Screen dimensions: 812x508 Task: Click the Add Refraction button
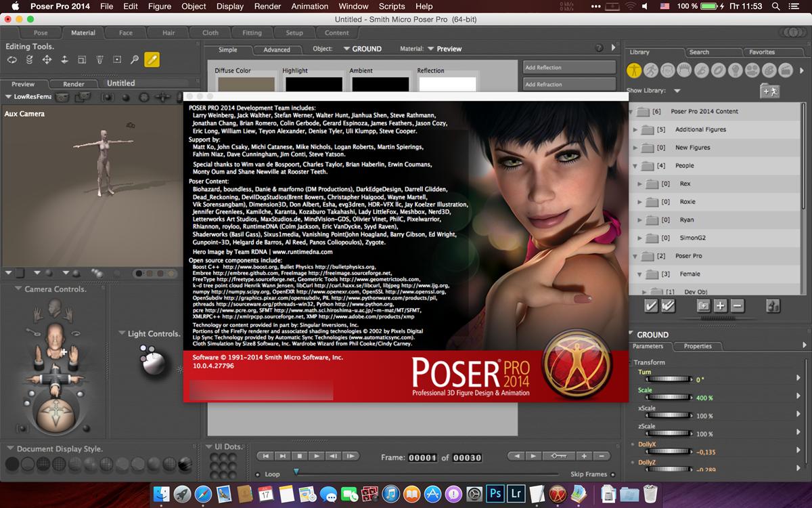[570, 84]
